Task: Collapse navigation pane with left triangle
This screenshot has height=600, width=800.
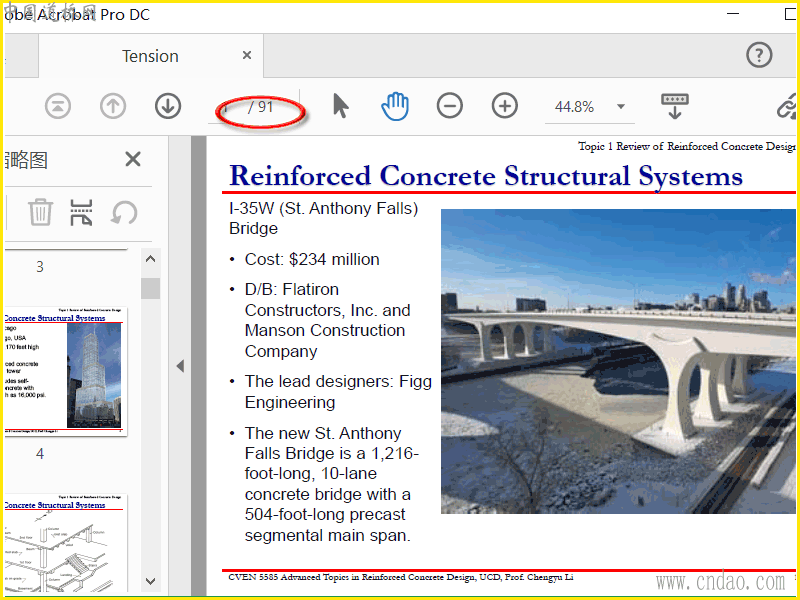Action: (x=180, y=366)
